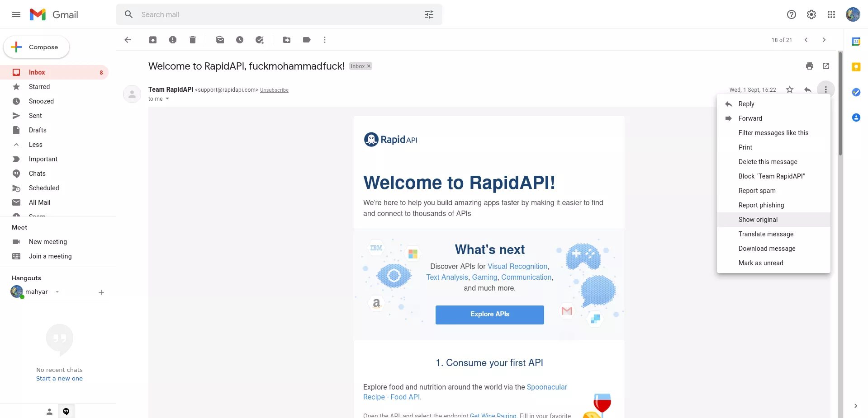Go to older email arrow
This screenshot has width=868, height=418.
[824, 40]
